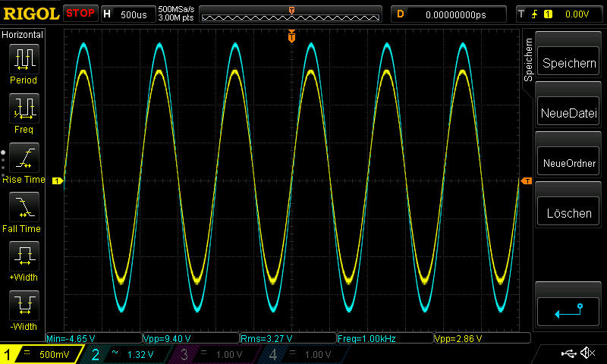Enable channel 4 tab showing 1.00 V

coord(304,354)
